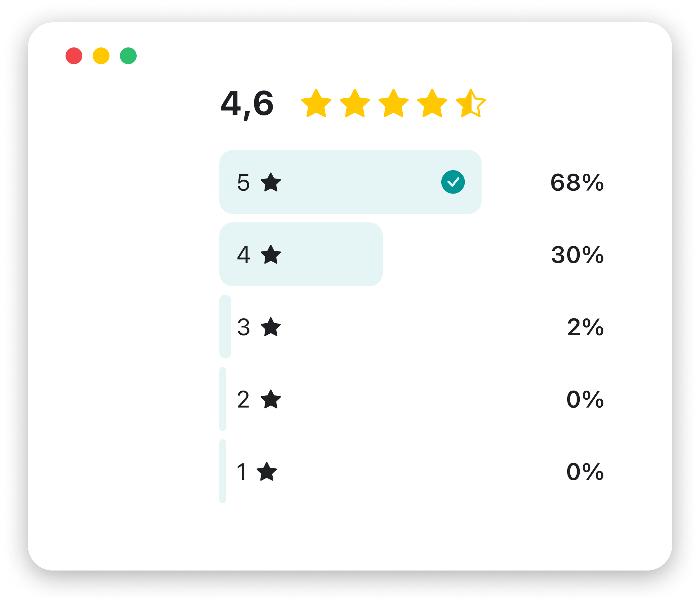Click the 2% percentage label

(x=585, y=327)
